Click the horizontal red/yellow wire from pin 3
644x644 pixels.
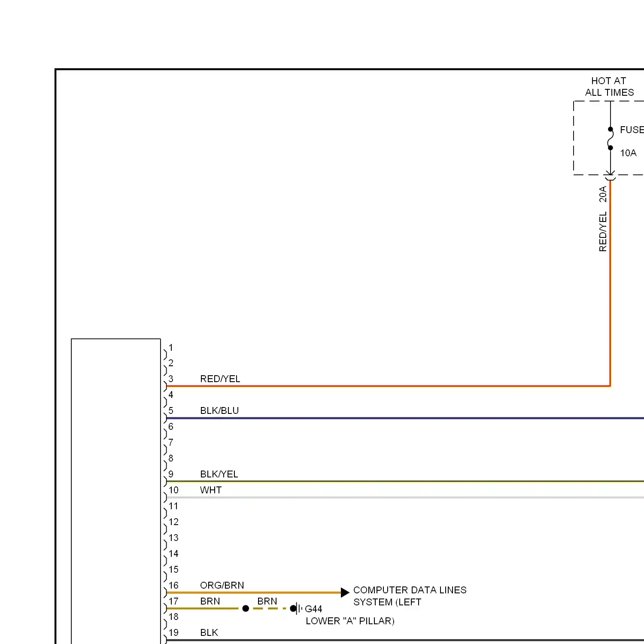(x=388, y=386)
